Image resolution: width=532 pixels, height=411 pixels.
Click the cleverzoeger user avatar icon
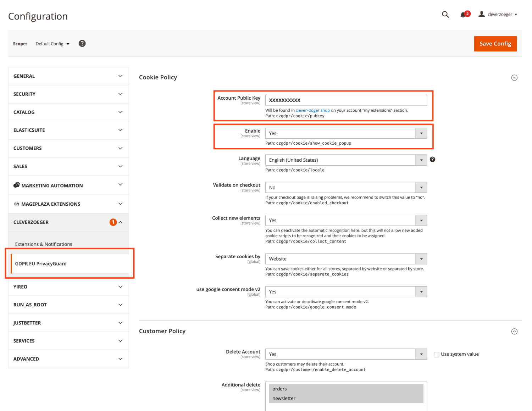coord(481,14)
